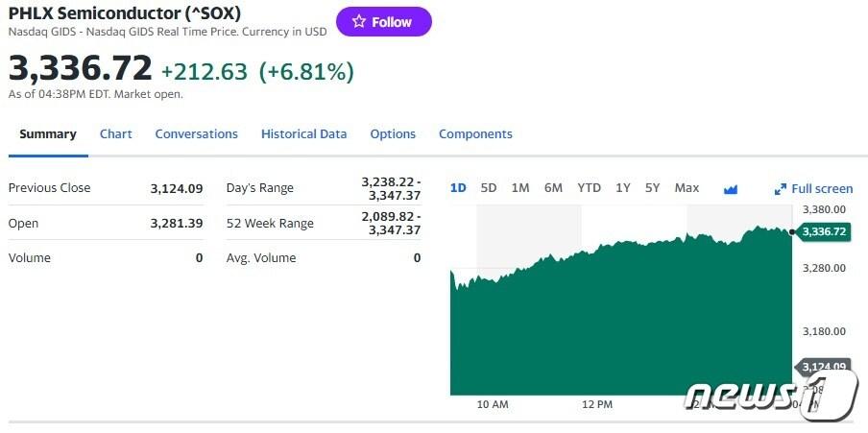View the Components tab
Viewport: 868px width, 433px height.
click(475, 134)
